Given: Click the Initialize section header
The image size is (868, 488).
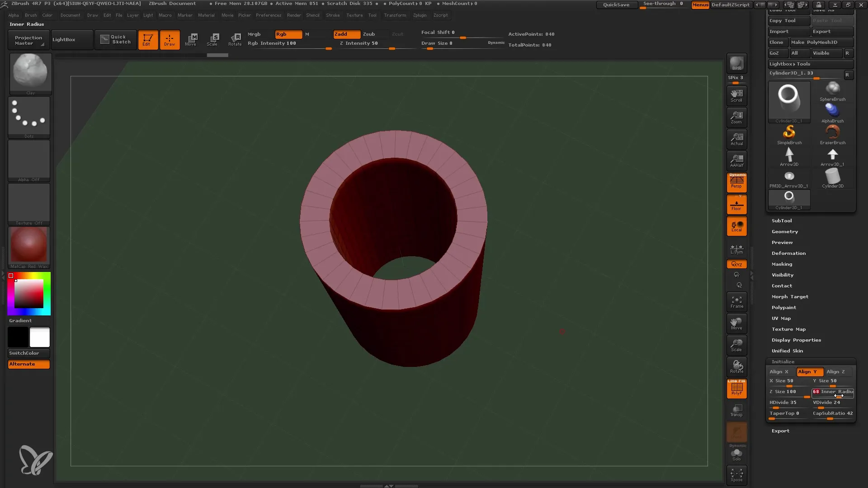Looking at the screenshot, I should (783, 361).
